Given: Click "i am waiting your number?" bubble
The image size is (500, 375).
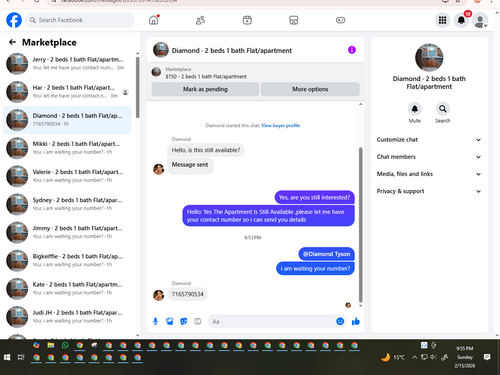Looking at the screenshot, I should point(315,268).
